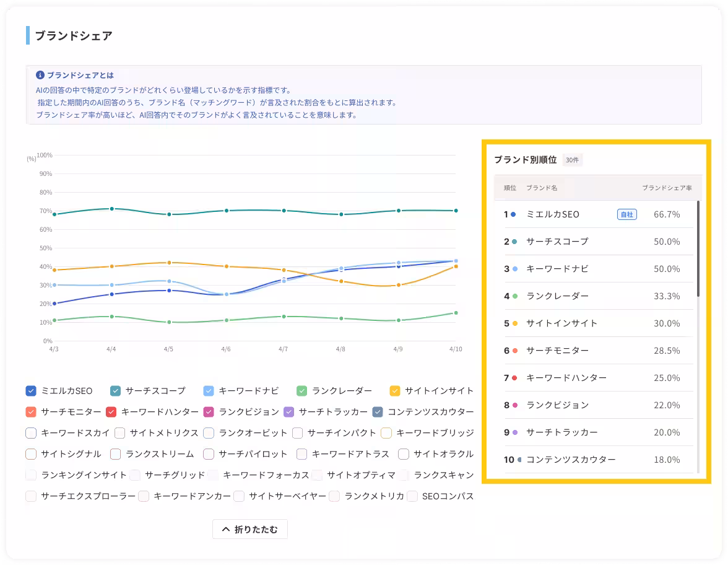Check the サイトオプティマ checkbox
The height and width of the screenshot is (565, 728).
point(317,475)
